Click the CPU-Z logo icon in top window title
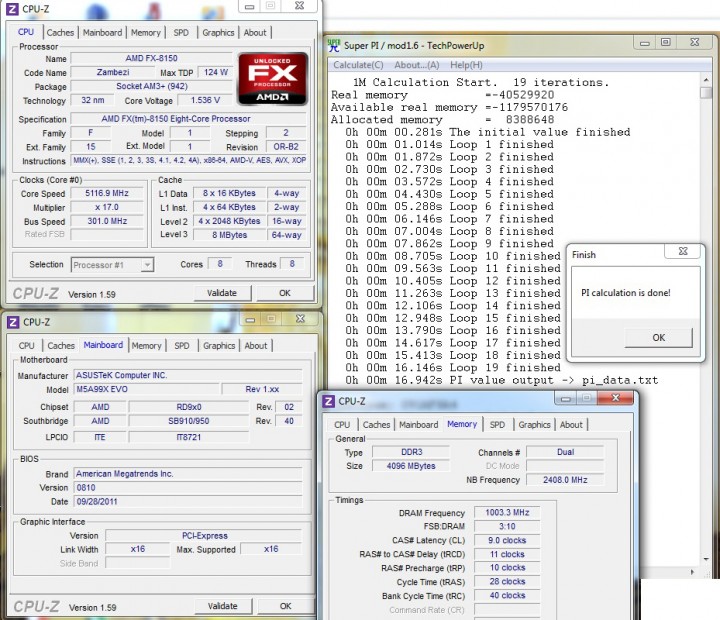 click(x=12, y=8)
